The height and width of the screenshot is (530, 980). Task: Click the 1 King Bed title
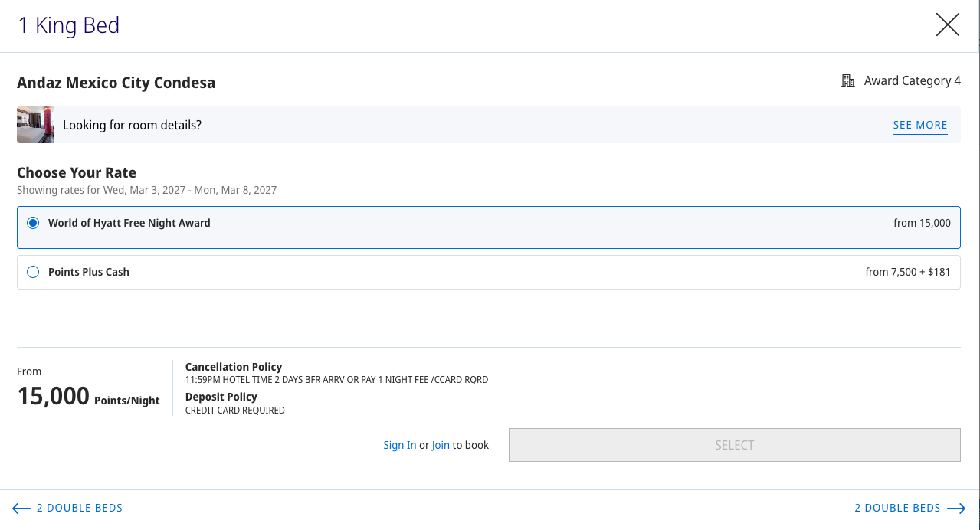[69, 25]
